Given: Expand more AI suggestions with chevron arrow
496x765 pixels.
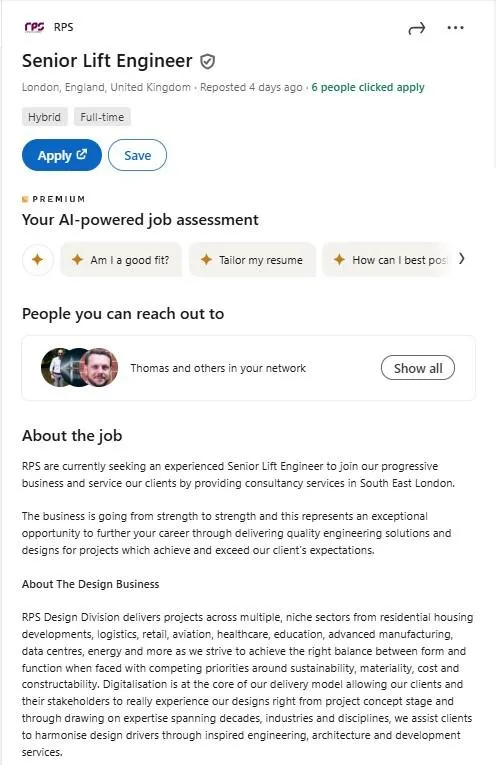Looking at the screenshot, I should click(x=461, y=259).
